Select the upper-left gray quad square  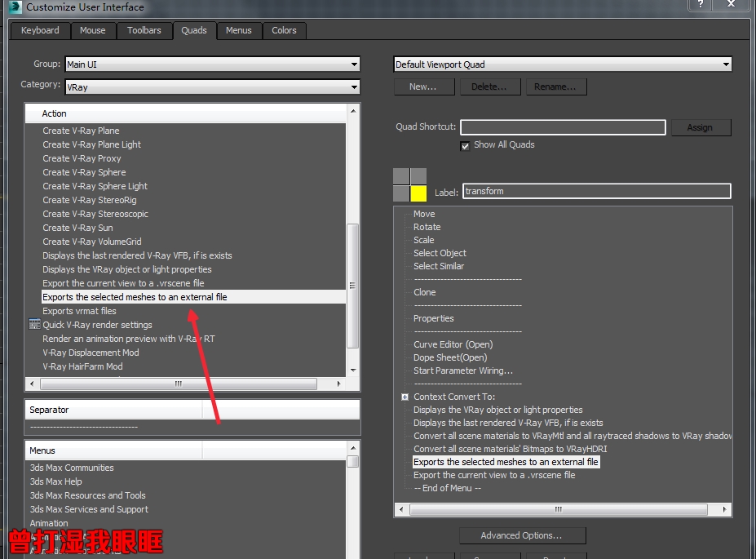(401, 176)
